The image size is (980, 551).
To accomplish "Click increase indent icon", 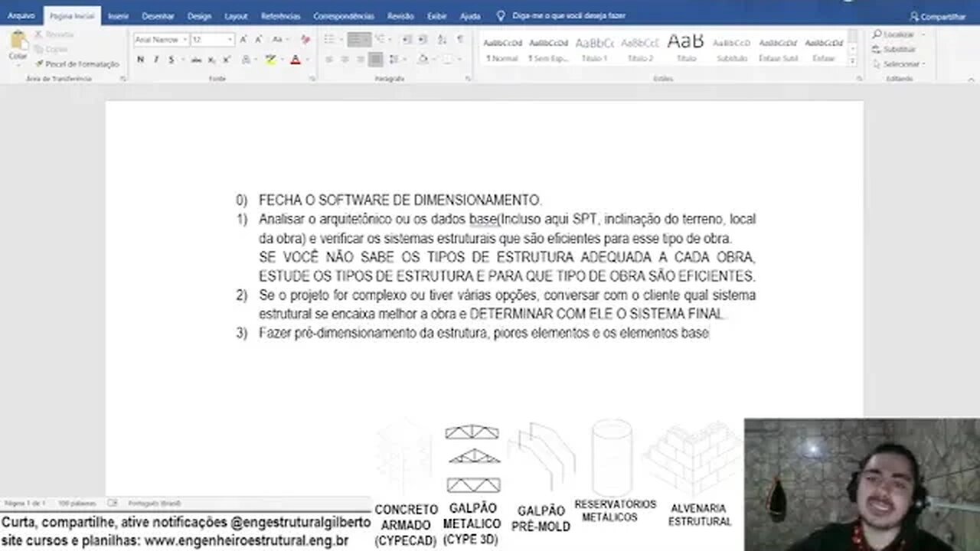I will 422,39.
